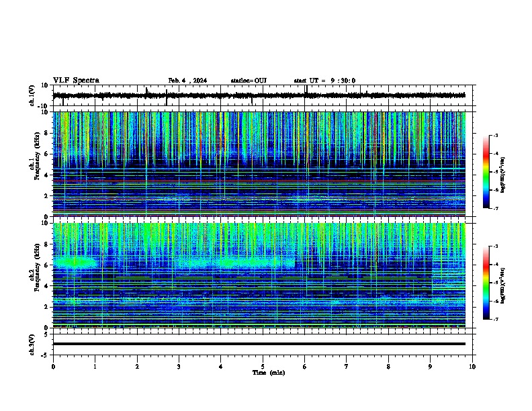This screenshot has width=532, height=411.
Task: Click the time axis tick label 10
Action: (472, 367)
